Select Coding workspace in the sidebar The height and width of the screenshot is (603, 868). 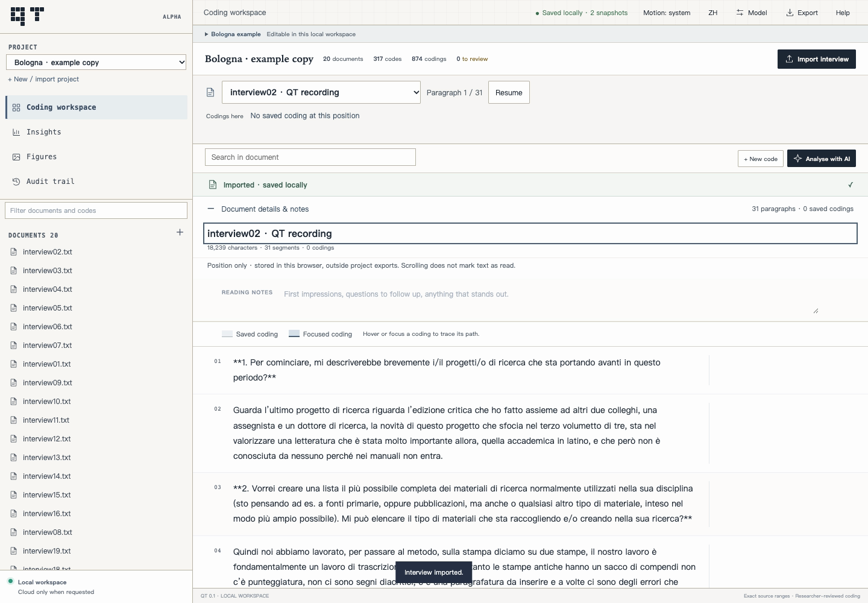pos(96,107)
